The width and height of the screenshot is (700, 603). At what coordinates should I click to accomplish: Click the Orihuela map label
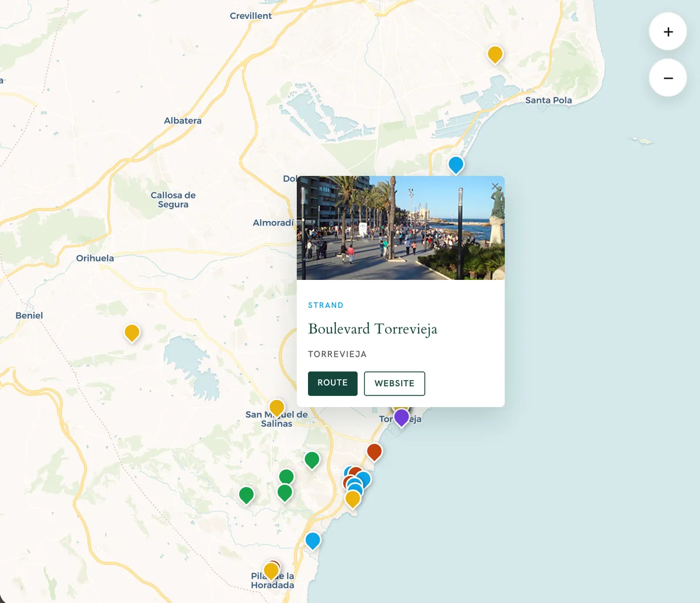[x=95, y=258]
